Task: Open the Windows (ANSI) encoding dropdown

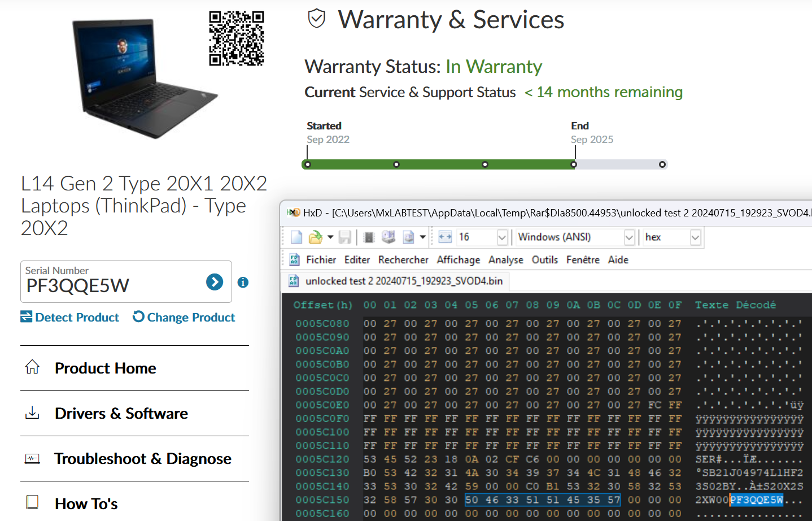Action: pyautogui.click(x=629, y=237)
